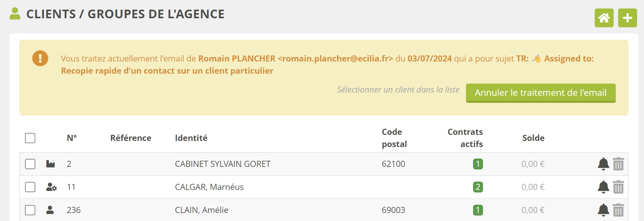The height and width of the screenshot is (221, 644).
Task: Click bell icon for CALGAR, Marnéus
Action: (x=603, y=187)
